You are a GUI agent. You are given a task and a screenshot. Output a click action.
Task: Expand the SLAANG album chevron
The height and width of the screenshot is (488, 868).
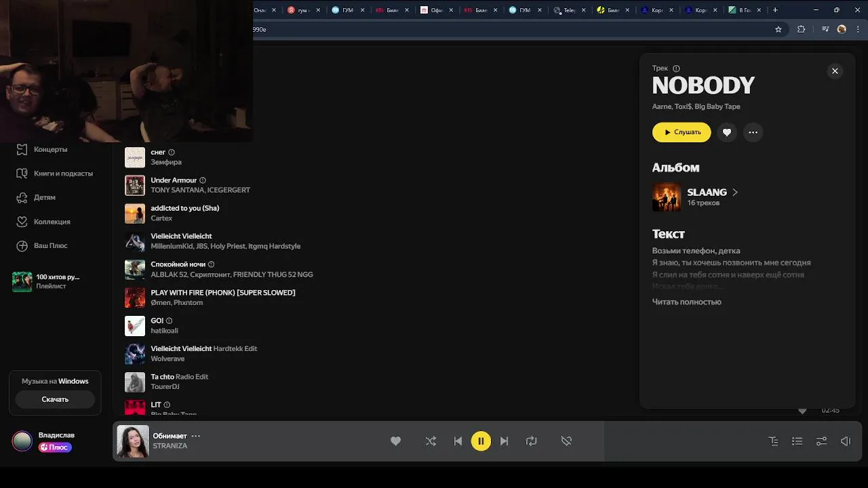click(x=735, y=192)
